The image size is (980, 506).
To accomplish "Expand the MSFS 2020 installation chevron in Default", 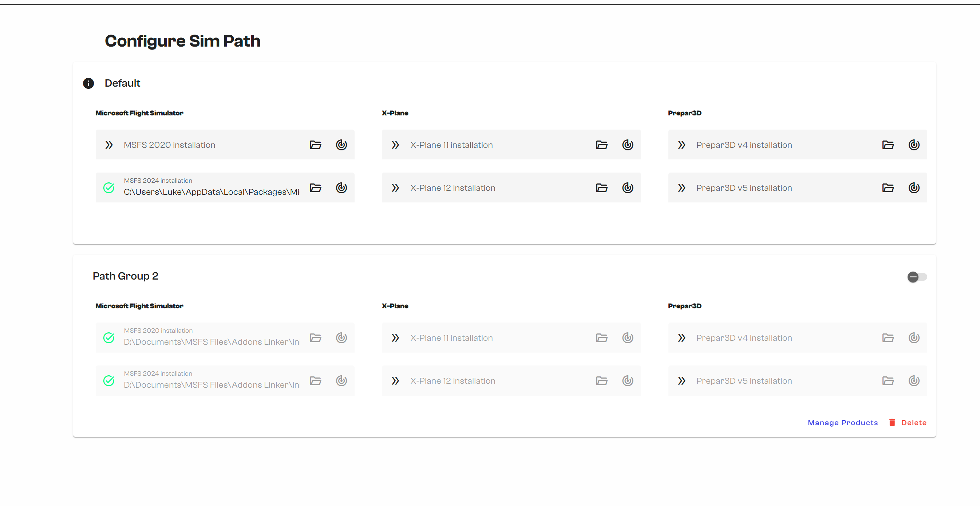I will [x=109, y=145].
